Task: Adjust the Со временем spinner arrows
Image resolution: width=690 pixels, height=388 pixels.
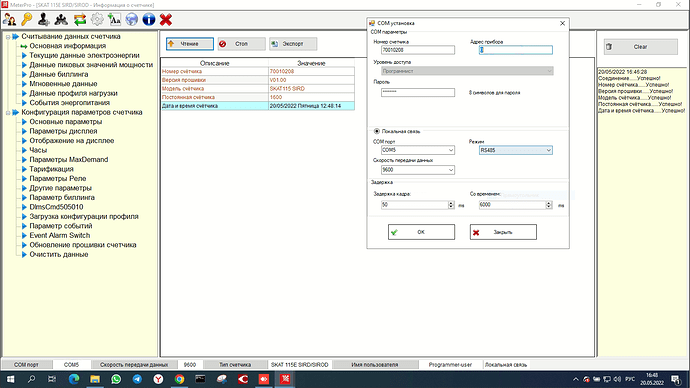Action: pyautogui.click(x=549, y=205)
